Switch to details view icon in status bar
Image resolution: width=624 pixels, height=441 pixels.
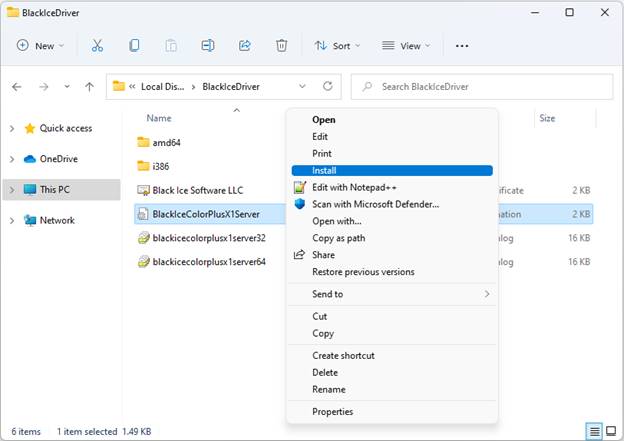coord(595,431)
